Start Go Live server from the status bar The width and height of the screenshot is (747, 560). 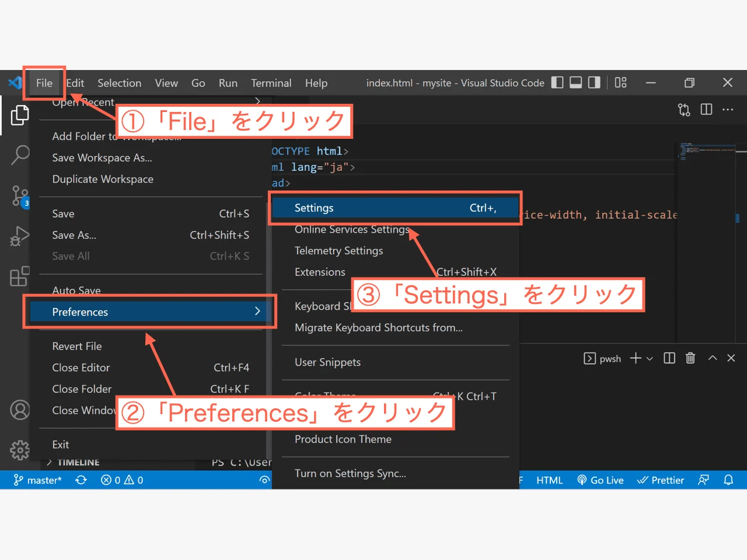pos(601,480)
